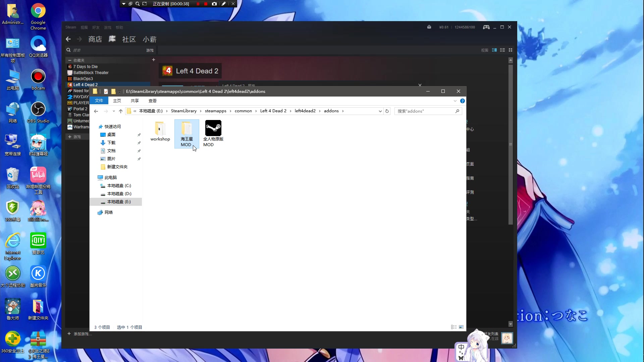Screen dimensions: 644x362
Task: Open address bar history dropdown
Action: click(380, 111)
